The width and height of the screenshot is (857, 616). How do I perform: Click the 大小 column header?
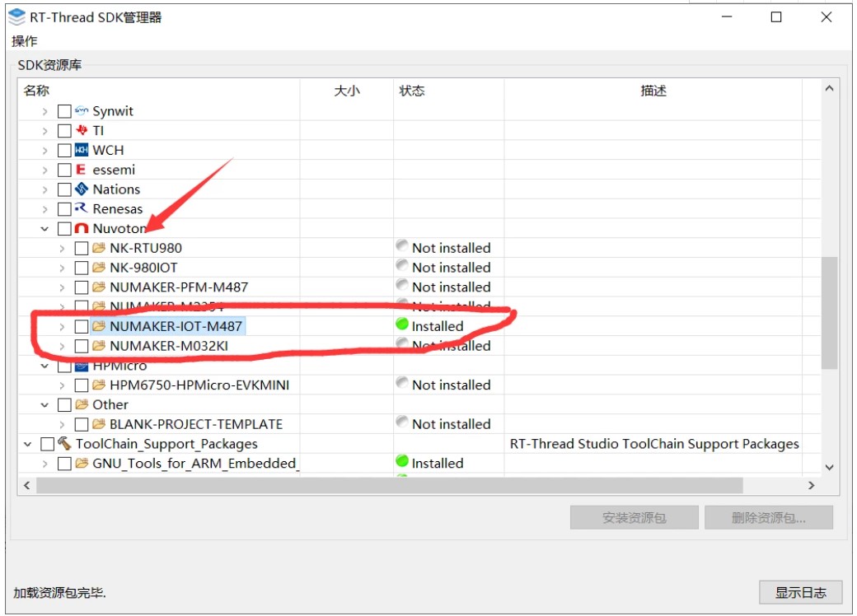click(x=347, y=91)
